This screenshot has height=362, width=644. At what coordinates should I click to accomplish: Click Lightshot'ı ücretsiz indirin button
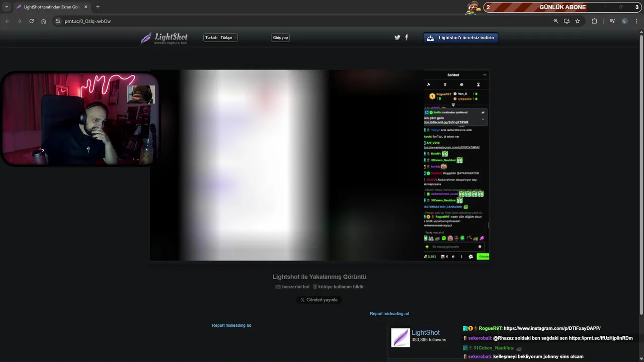coord(461,38)
